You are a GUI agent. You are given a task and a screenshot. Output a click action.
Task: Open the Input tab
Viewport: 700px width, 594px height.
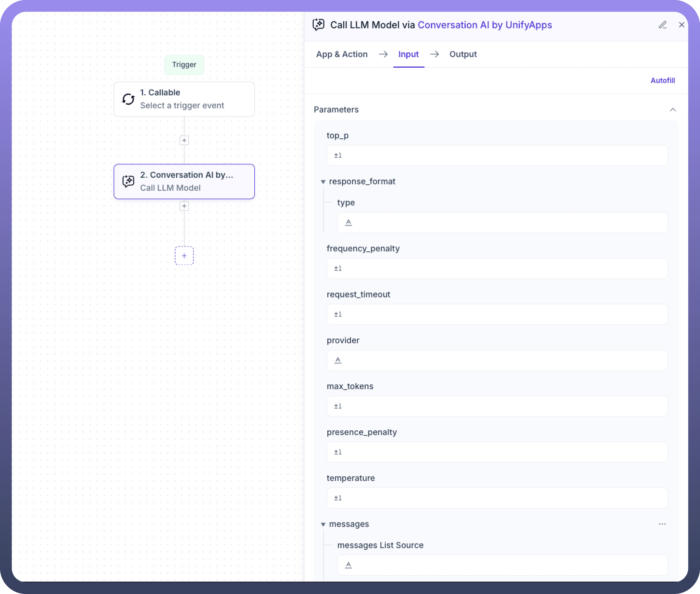(x=408, y=54)
